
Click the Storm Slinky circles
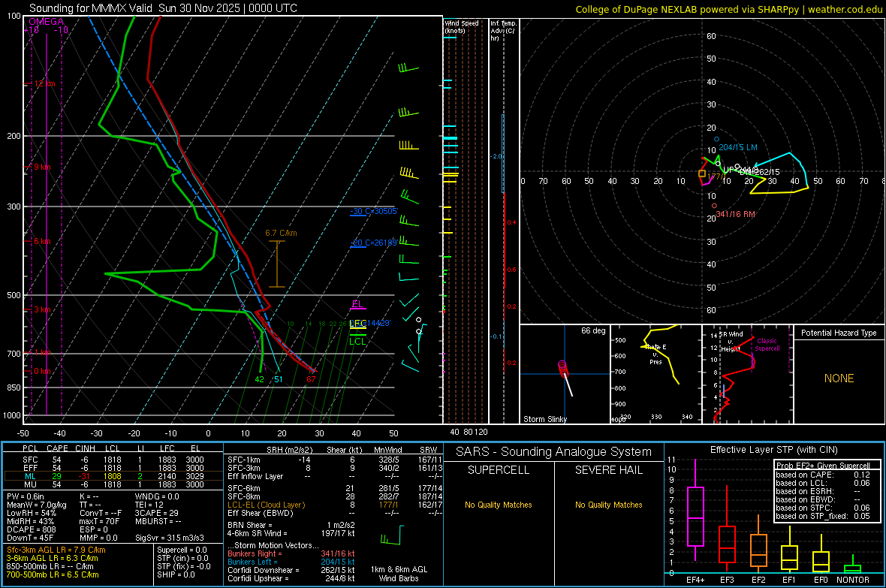tap(562, 367)
